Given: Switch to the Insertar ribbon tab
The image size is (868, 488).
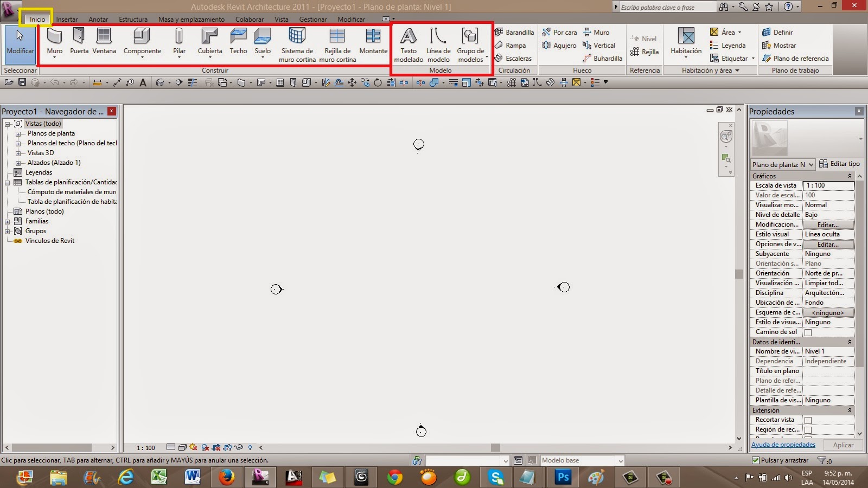Looking at the screenshot, I should tap(67, 19).
